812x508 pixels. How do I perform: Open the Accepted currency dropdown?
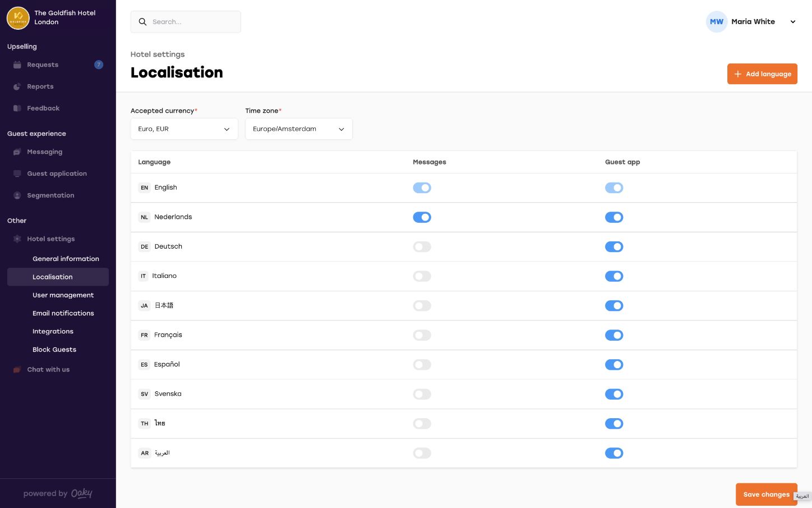click(x=184, y=129)
